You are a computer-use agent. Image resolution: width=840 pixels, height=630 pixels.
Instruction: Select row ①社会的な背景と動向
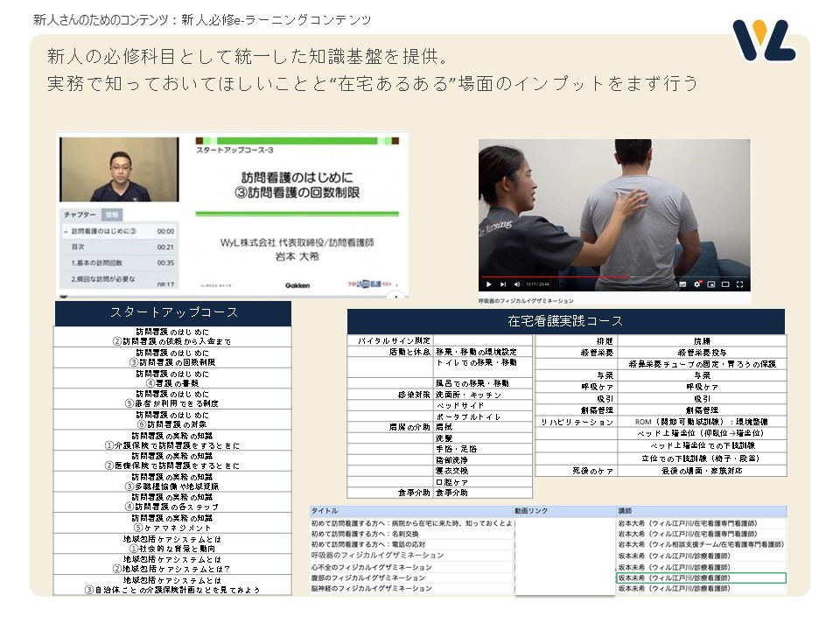[x=172, y=543]
